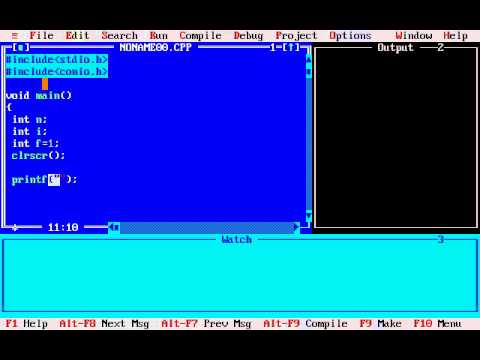Open the Edit menu
This screenshot has width=480, height=360.
tap(77, 35)
